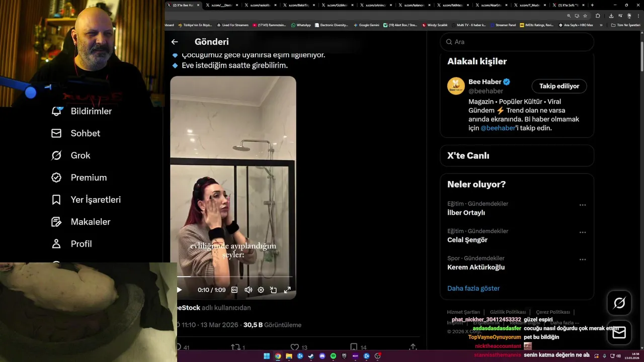Go back with the Gönderi arrow
The width and height of the screenshot is (644, 362).
point(175,42)
